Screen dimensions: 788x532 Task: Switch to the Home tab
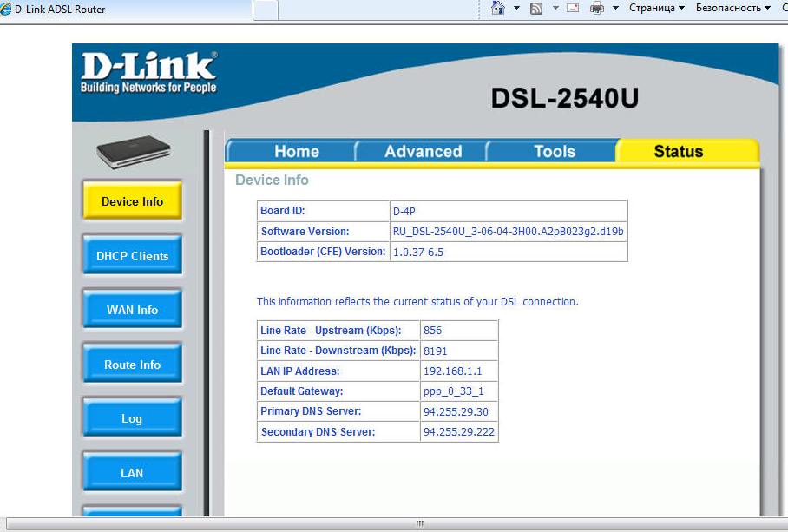tap(296, 151)
